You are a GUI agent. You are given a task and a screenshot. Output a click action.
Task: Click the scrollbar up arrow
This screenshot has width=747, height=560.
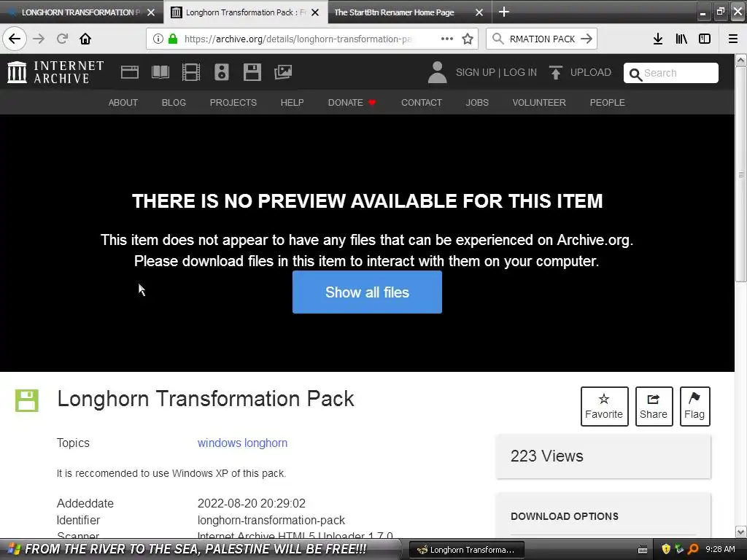(x=741, y=60)
